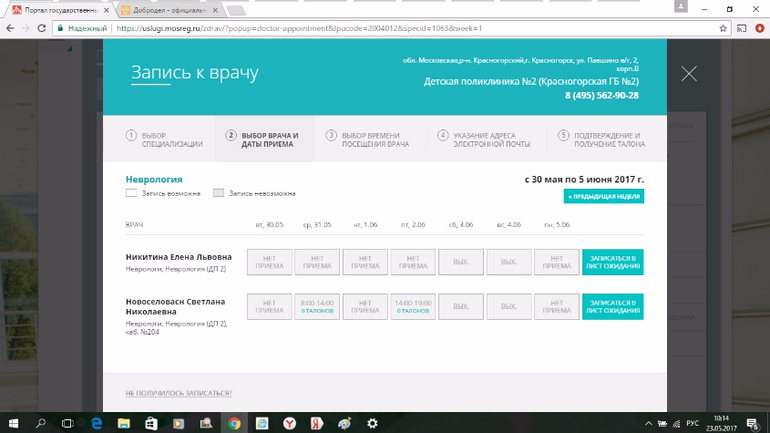Reload the page using the browser refresh icon
Screen dimensions: 770x433
pos(41,28)
